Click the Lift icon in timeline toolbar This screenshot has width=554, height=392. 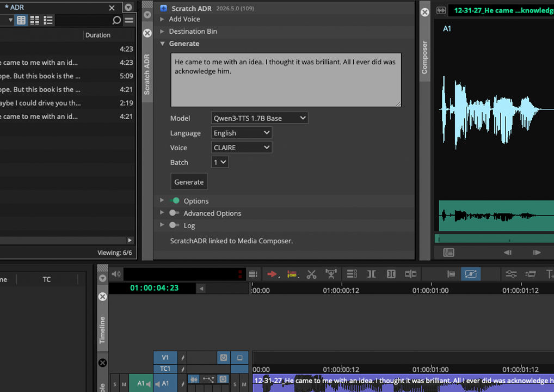331,274
